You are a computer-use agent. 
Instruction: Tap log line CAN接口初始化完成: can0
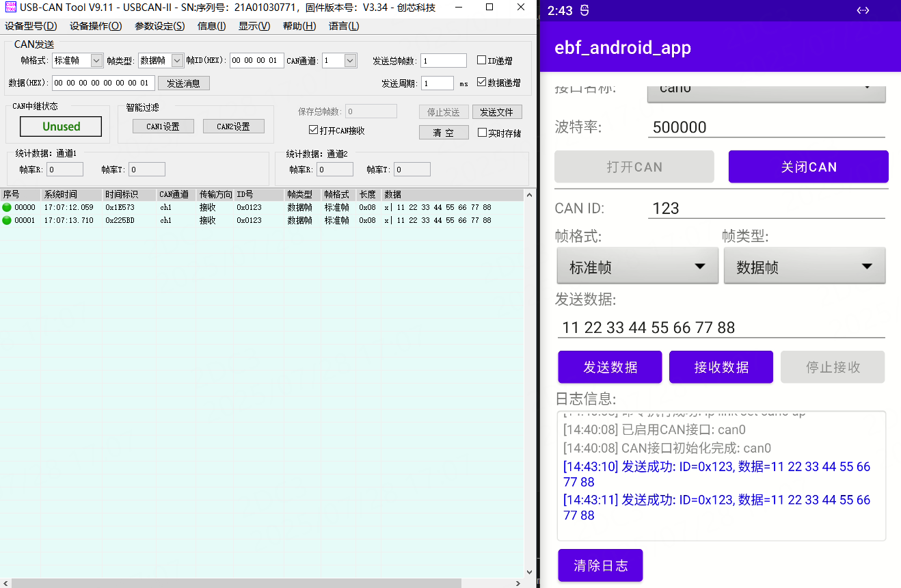point(667,449)
